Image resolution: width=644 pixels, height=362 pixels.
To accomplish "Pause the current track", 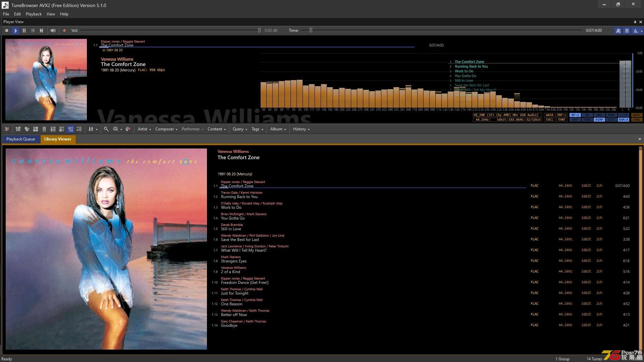I will (24, 31).
